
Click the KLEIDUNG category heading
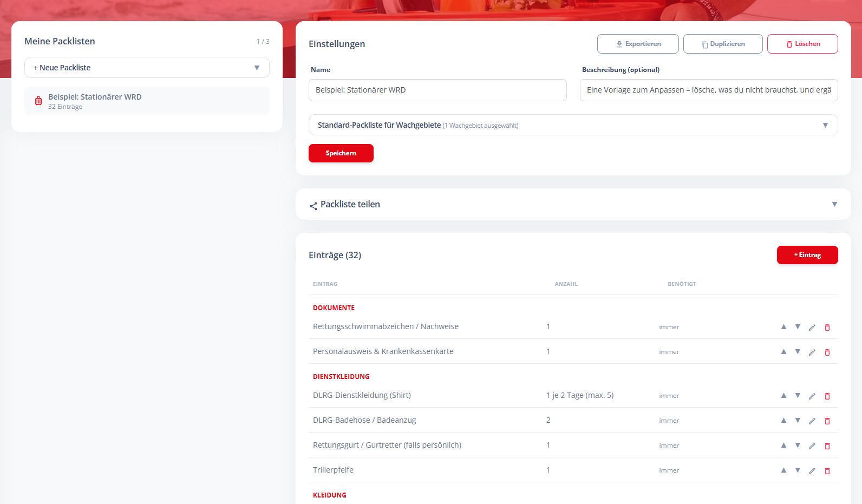[330, 495]
